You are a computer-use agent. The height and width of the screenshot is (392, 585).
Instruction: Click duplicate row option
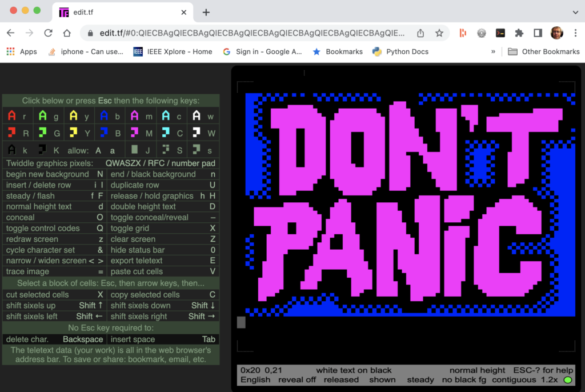coord(163,185)
